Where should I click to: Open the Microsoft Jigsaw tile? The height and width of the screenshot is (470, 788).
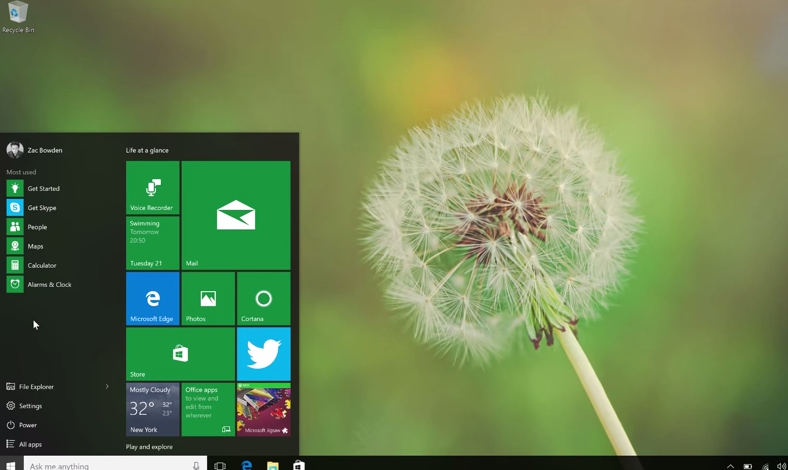tap(263, 409)
